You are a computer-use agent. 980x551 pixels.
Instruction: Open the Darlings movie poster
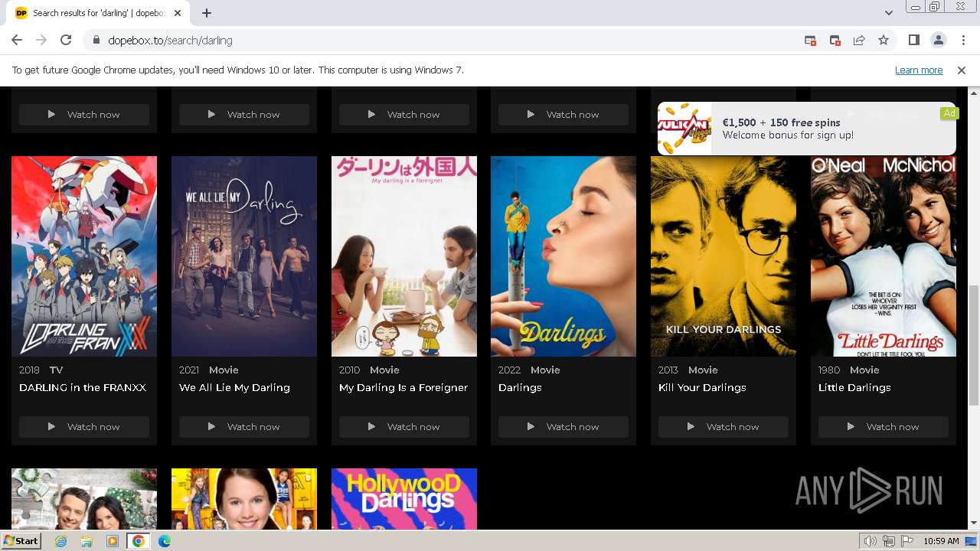563,256
